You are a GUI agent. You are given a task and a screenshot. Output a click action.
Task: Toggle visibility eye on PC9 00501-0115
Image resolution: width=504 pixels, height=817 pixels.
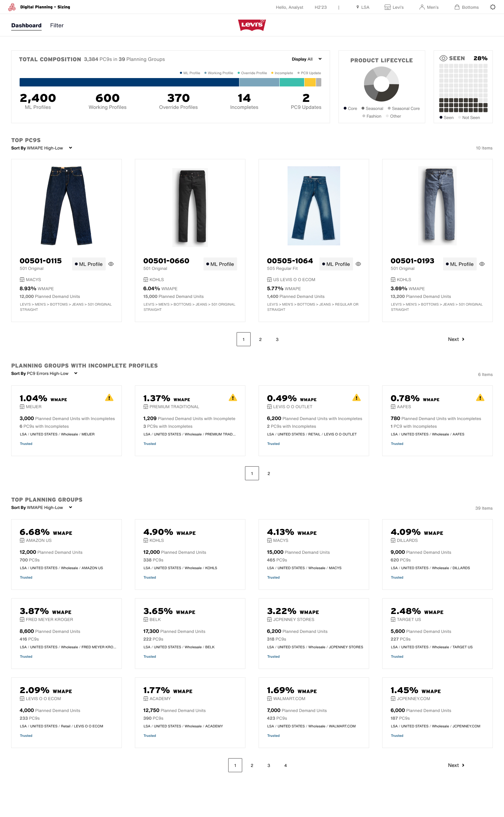coord(111,264)
